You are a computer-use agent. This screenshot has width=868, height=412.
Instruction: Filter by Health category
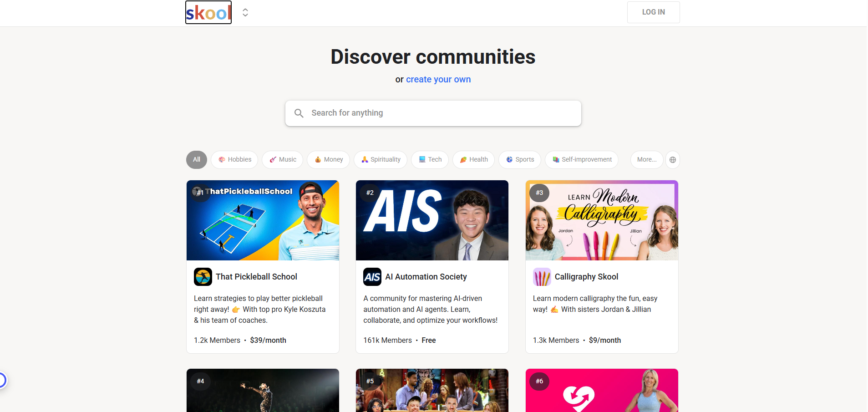pyautogui.click(x=474, y=160)
